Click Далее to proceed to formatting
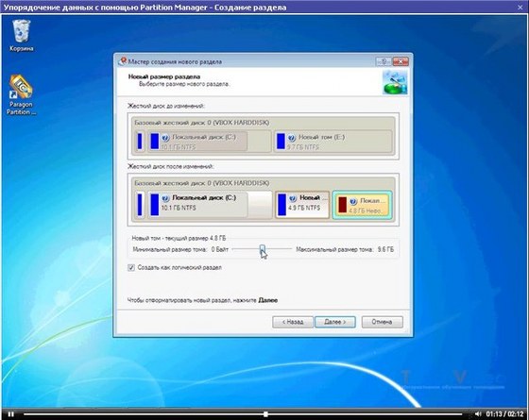The width and height of the screenshot is (529, 420). [x=335, y=322]
